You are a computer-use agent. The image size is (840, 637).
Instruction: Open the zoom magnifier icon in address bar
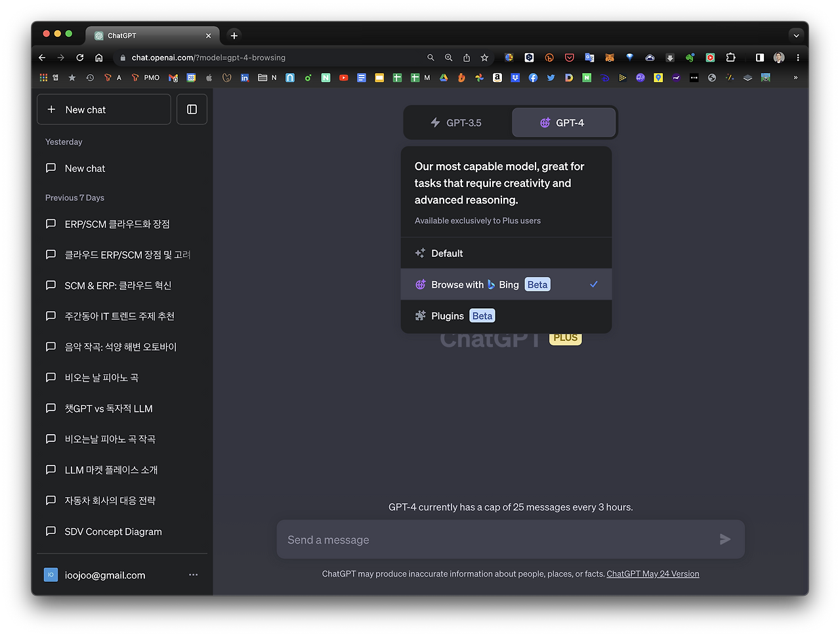pos(449,58)
